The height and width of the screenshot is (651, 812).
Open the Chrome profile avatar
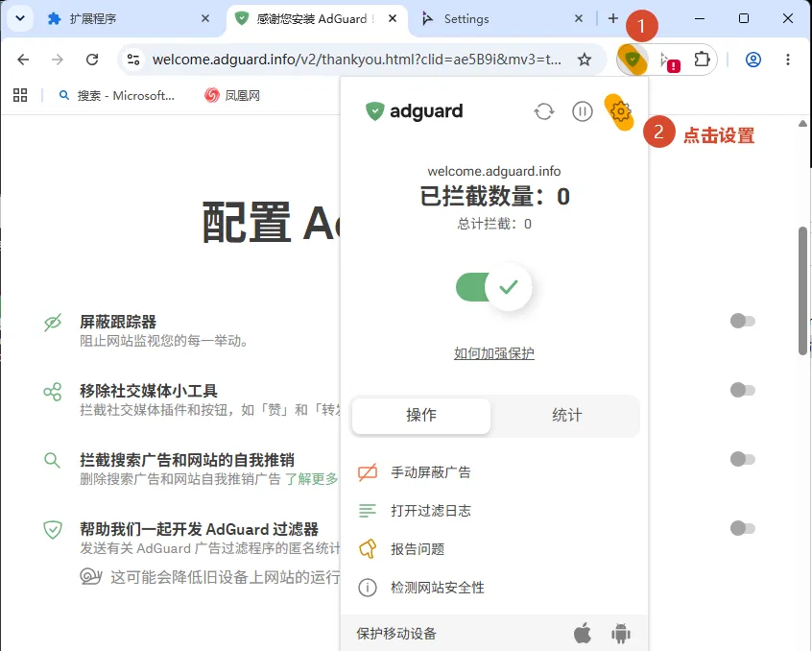pyautogui.click(x=752, y=60)
